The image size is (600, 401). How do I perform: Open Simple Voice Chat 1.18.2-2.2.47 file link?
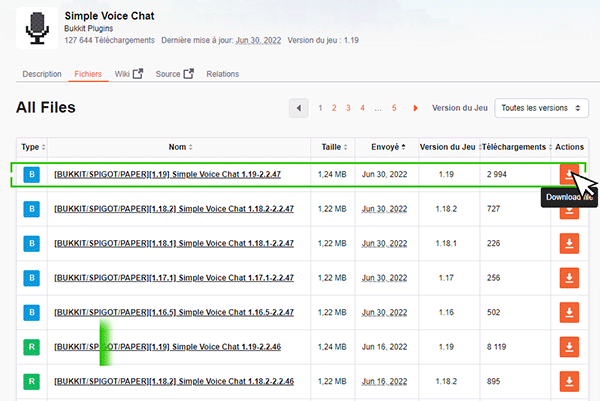point(167,209)
